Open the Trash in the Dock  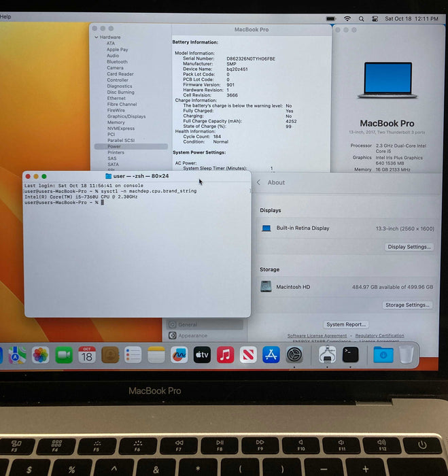(406, 354)
